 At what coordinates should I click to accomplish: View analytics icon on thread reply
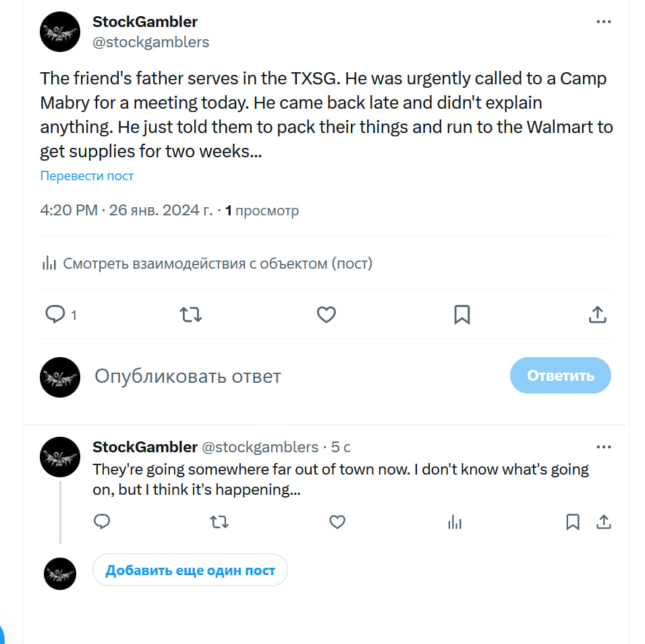click(455, 522)
